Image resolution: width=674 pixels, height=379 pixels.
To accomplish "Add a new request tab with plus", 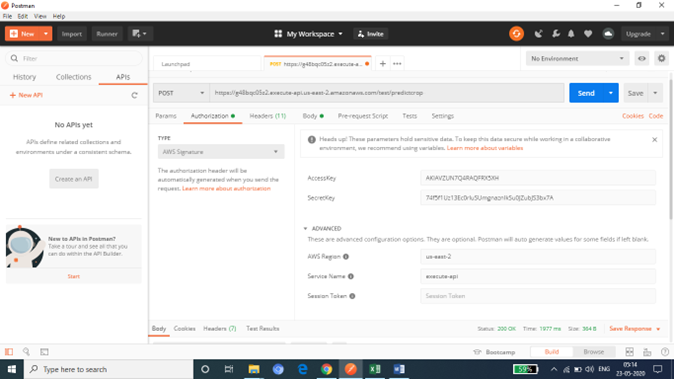I will click(383, 64).
